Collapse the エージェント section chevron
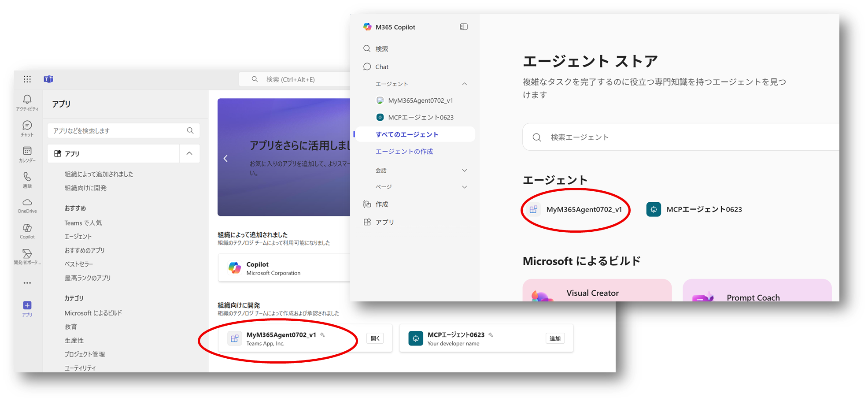Viewport: 868px width, 401px height. (464, 84)
